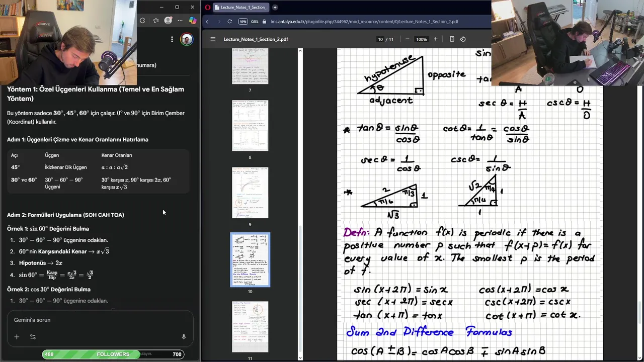Click 'Açı' column header in table
644x362 pixels.
coord(14,155)
